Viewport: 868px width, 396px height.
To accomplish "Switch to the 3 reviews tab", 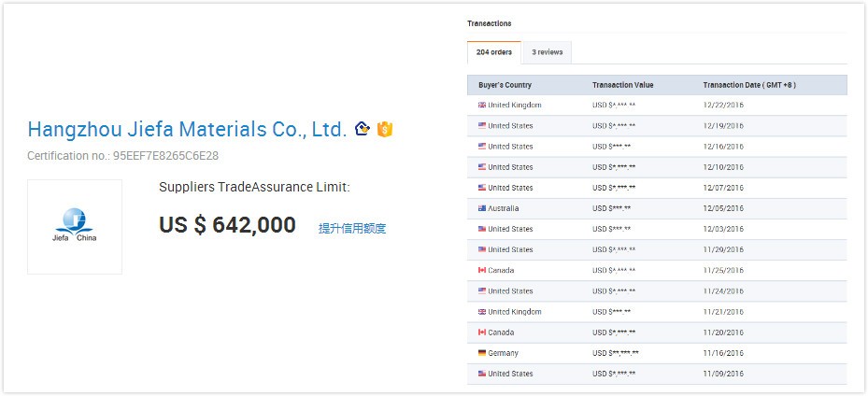I will 547,52.
